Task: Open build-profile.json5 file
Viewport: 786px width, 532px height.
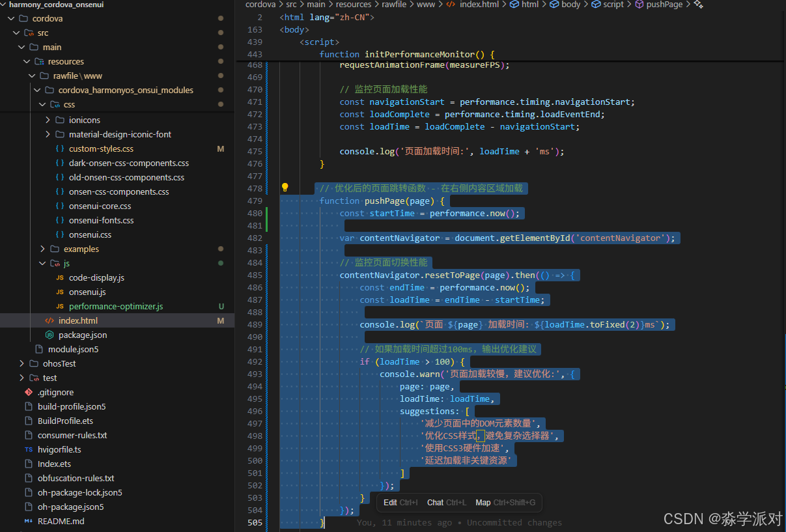Action: coord(72,407)
